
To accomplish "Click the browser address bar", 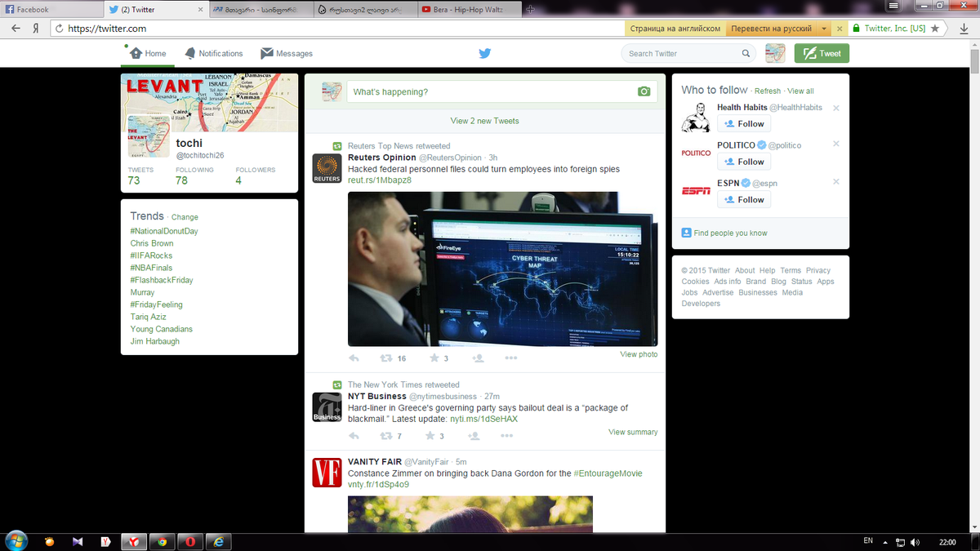I will tap(336, 28).
